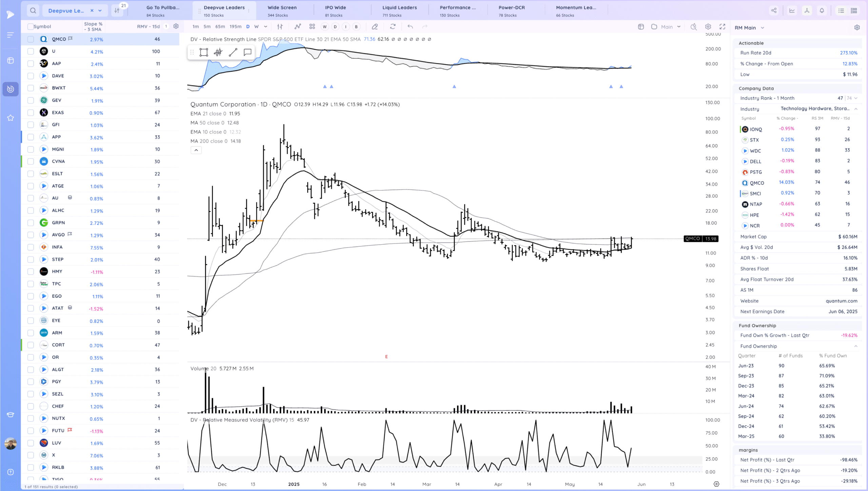
Task: Click the eraser tool in chart toolbar
Action: (375, 27)
